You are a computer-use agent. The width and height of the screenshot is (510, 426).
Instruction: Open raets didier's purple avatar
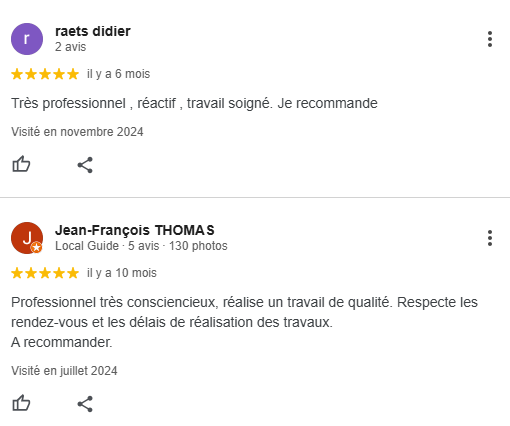click(x=27, y=39)
